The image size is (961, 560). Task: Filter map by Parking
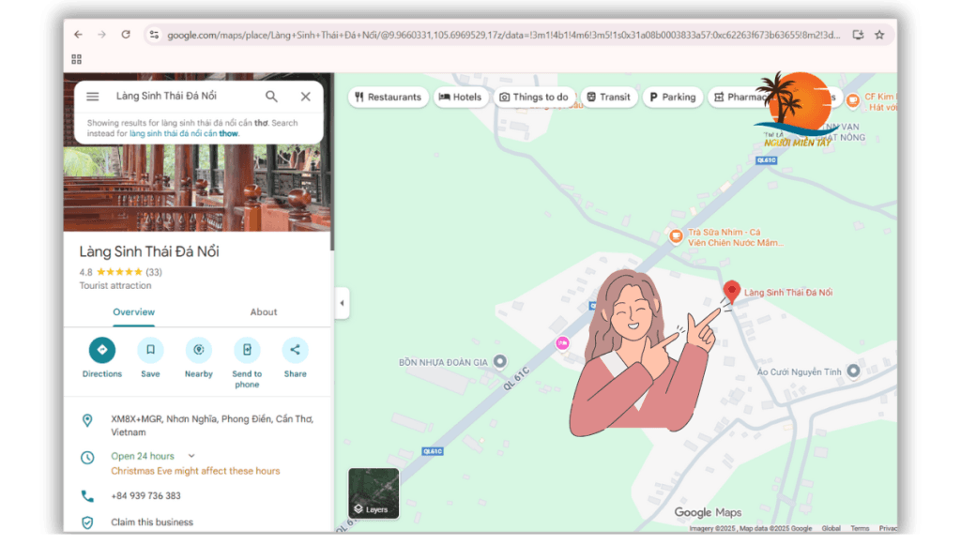[x=673, y=97]
